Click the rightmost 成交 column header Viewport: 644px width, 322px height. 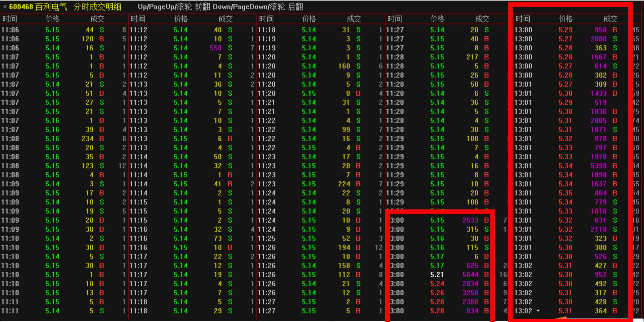tap(610, 19)
